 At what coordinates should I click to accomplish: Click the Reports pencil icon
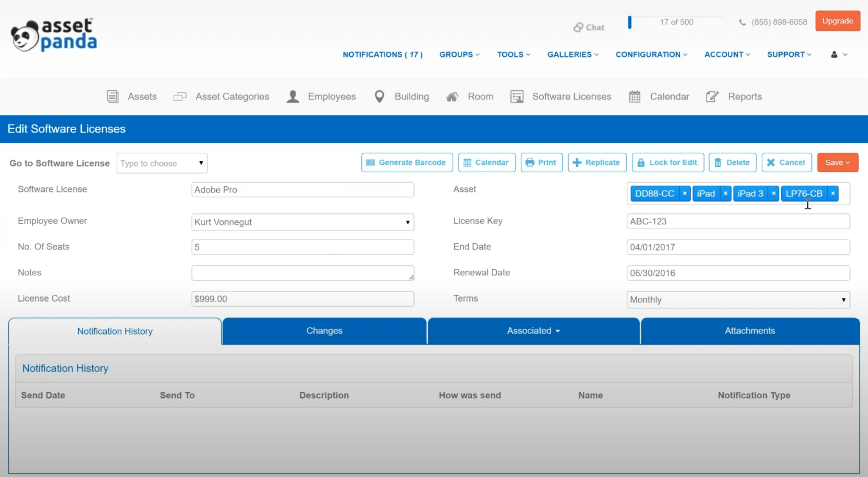[x=712, y=96]
